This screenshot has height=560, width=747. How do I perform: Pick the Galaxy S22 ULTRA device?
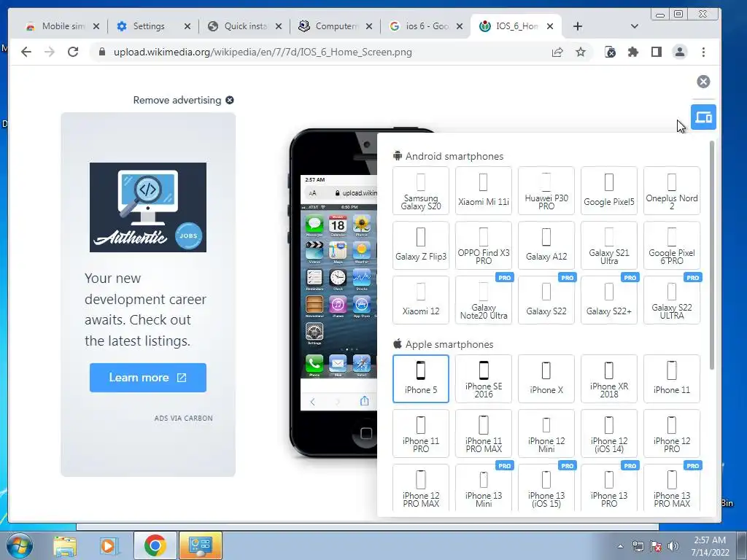[x=672, y=300]
